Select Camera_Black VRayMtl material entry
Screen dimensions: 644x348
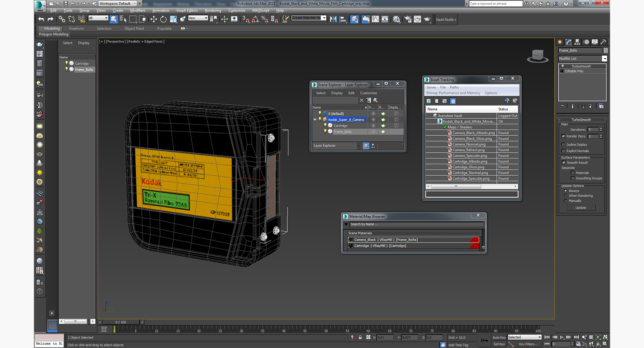(x=413, y=240)
